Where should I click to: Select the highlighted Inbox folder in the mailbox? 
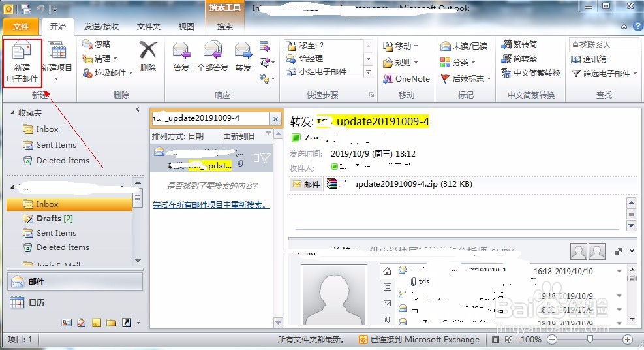[x=69, y=204]
